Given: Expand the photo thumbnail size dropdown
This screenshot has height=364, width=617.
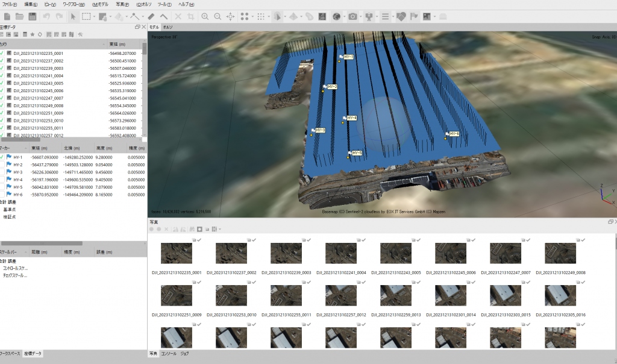Looking at the screenshot, I should pyautogui.click(x=220, y=229).
